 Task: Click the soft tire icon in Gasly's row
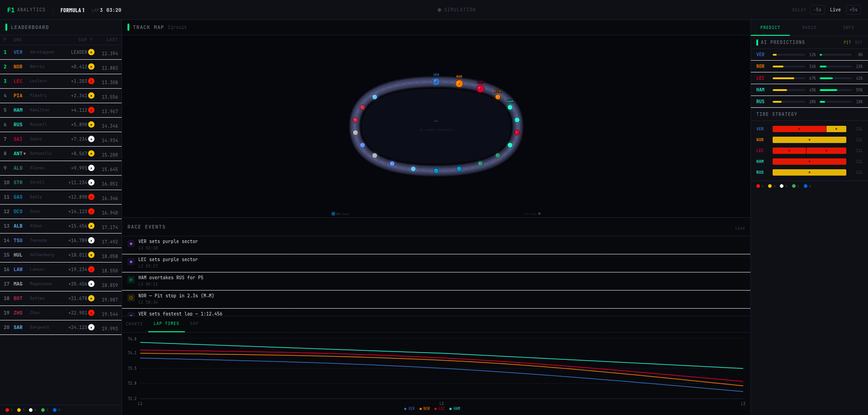[91, 197]
